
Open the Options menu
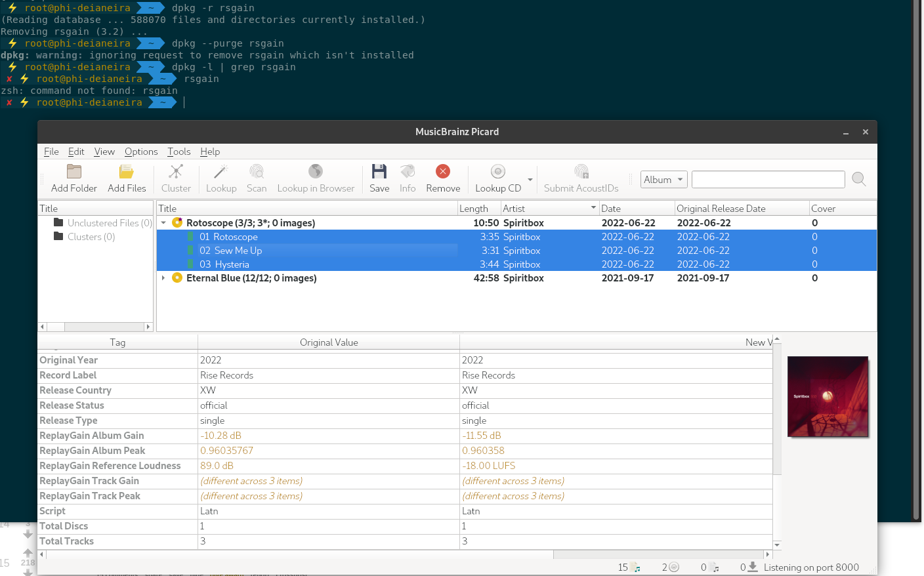pos(141,152)
